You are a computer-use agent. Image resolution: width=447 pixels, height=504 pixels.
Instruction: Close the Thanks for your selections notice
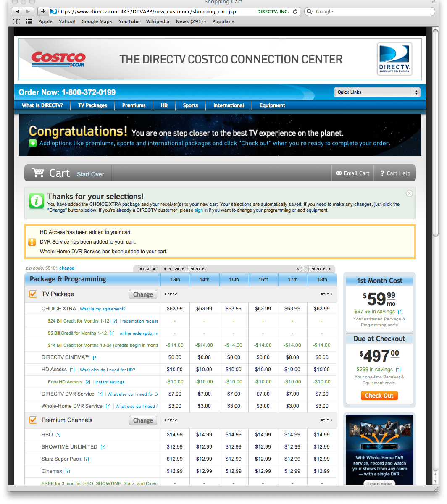click(x=409, y=193)
